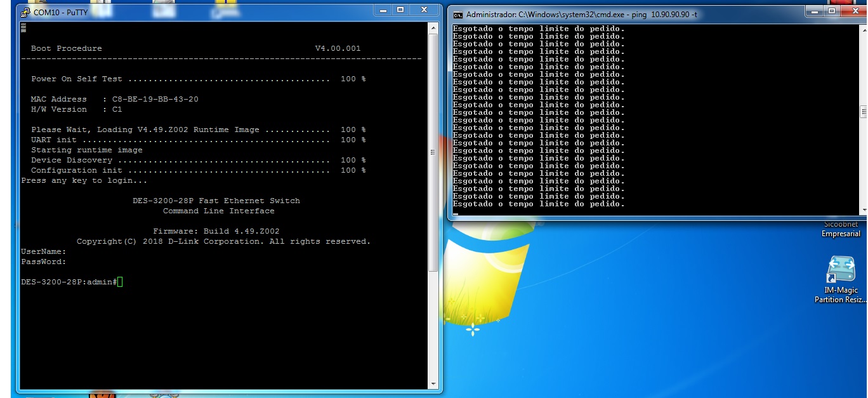The width and height of the screenshot is (868, 398).
Task: Click the 'Starting runtime image' line
Action: click(x=87, y=150)
